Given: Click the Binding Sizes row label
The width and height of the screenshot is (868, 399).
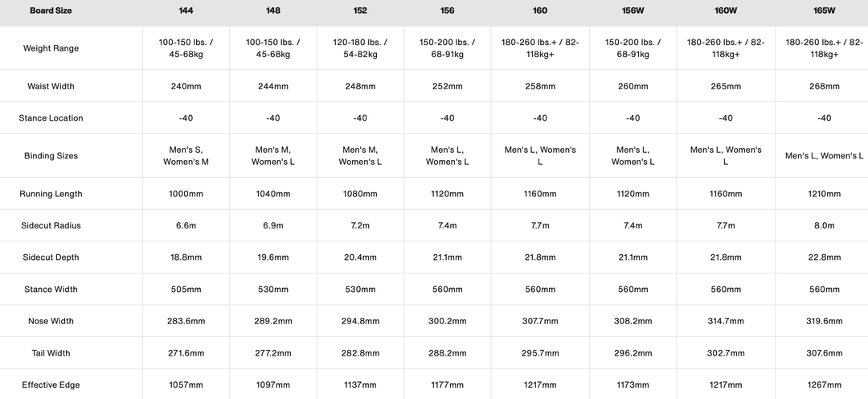Looking at the screenshot, I should [x=52, y=156].
